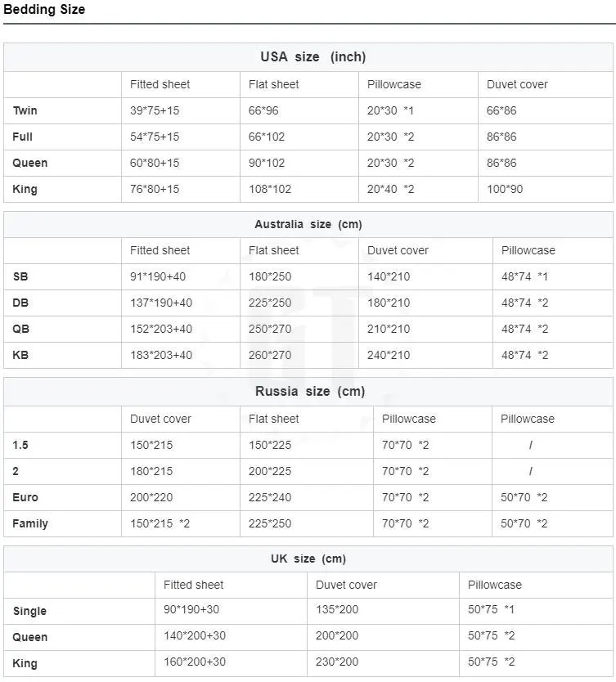This screenshot has width=616, height=682.
Task: Click the 160*200+30 fitted sheet cell
Action: tap(195, 662)
